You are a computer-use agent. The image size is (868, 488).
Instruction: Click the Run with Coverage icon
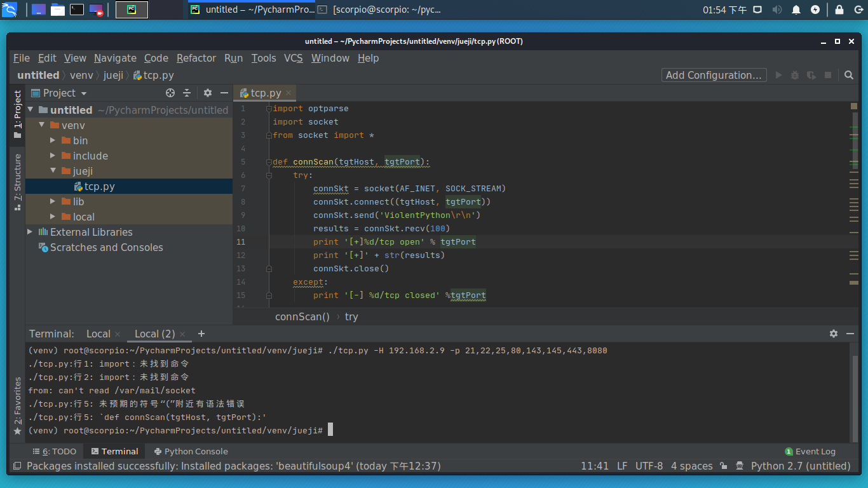click(x=811, y=75)
